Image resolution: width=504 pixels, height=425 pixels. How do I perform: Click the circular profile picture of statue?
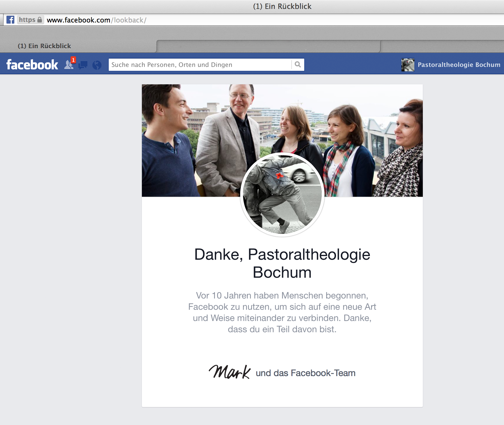point(282,195)
